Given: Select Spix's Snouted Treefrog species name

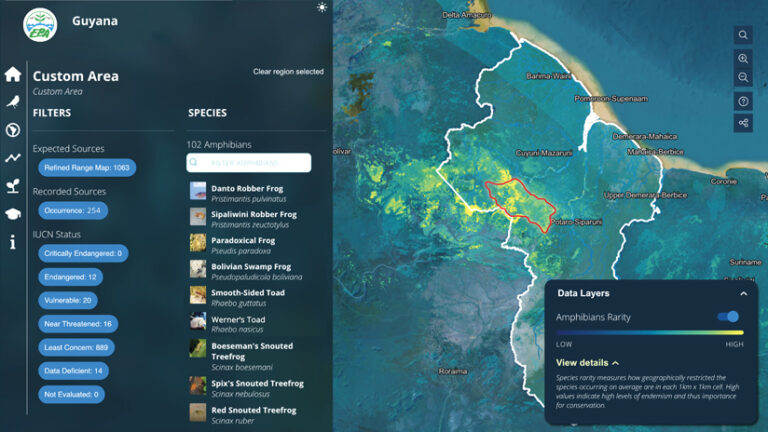Looking at the screenshot, I should click(257, 384).
